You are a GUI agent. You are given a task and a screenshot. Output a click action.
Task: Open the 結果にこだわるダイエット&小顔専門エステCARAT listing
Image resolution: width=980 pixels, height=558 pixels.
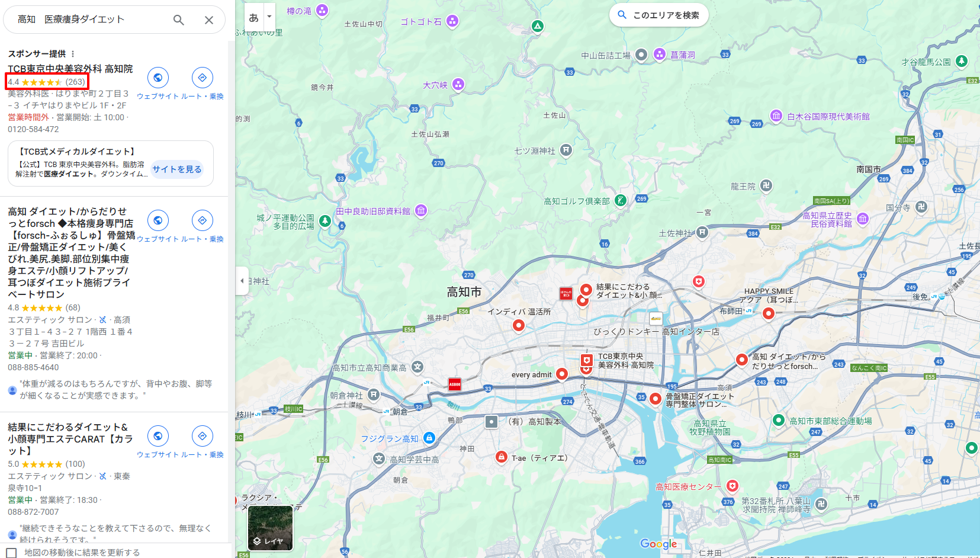click(70, 439)
